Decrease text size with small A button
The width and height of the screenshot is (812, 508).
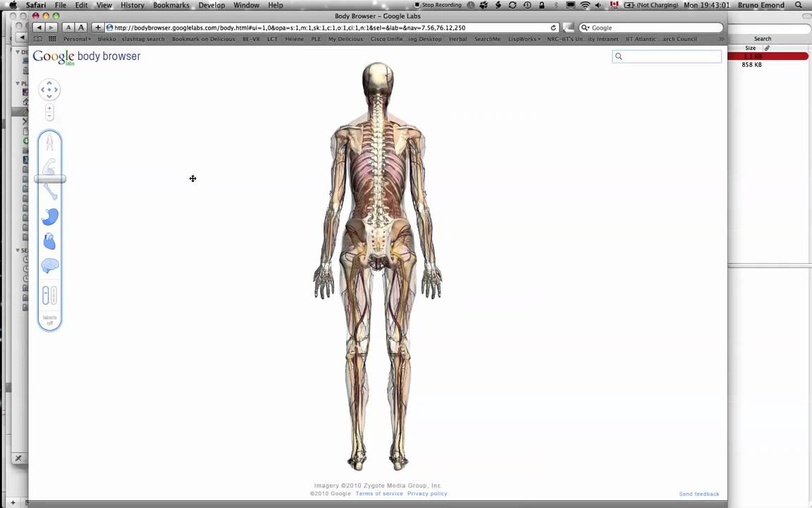pos(68,28)
